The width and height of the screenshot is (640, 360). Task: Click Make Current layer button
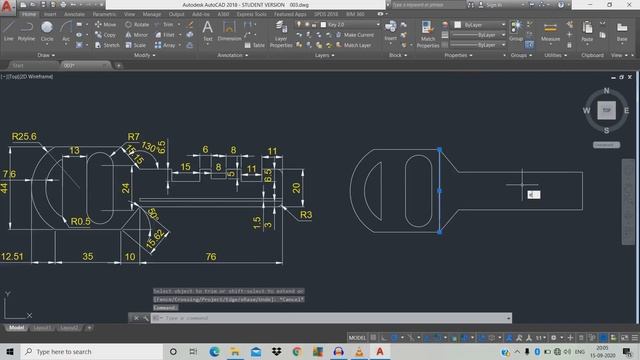[354, 35]
